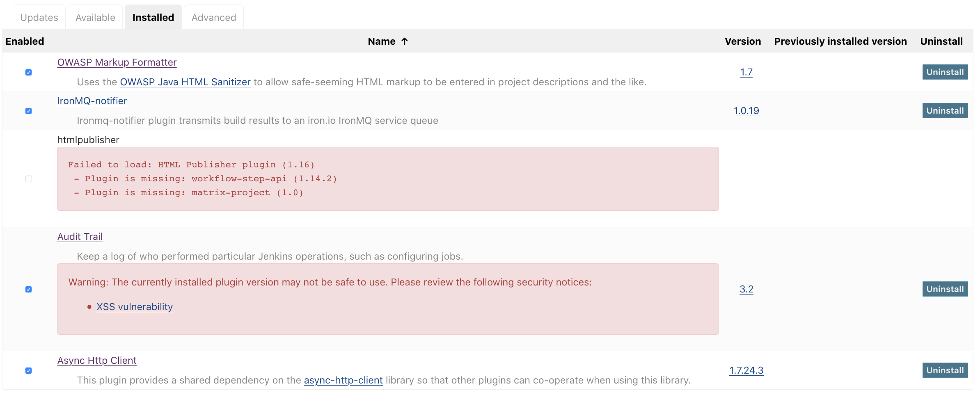Click the Uninstall column header
This screenshot has width=980, height=395.
[x=941, y=41]
